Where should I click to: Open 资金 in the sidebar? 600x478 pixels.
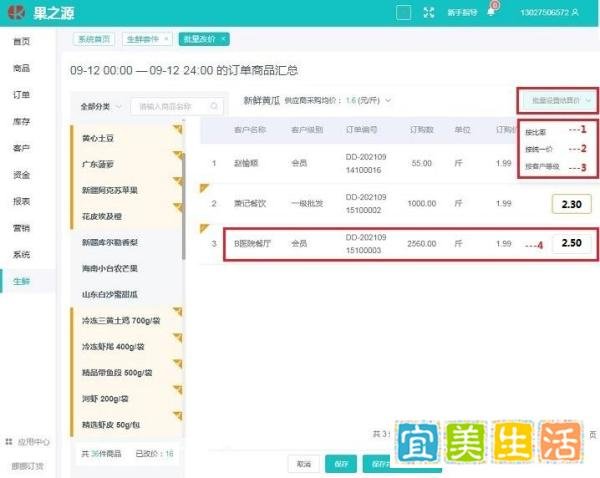(21, 175)
